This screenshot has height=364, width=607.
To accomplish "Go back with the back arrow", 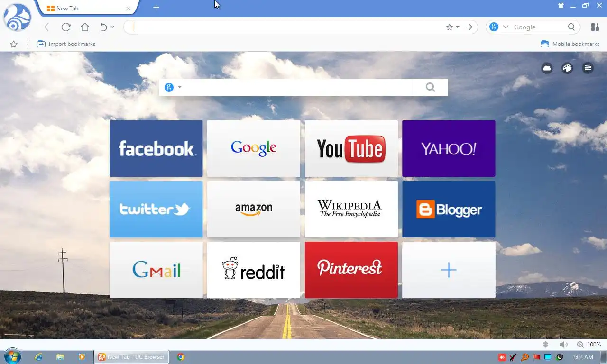I will click(46, 27).
